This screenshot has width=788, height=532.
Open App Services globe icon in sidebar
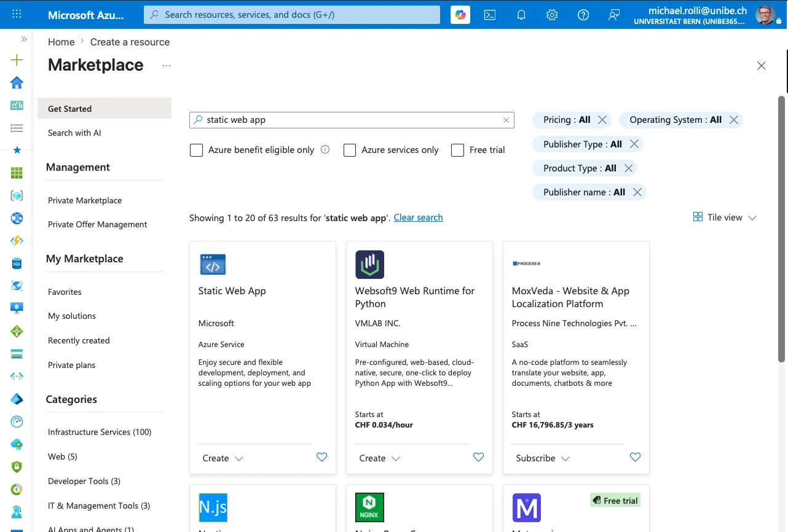point(17,218)
